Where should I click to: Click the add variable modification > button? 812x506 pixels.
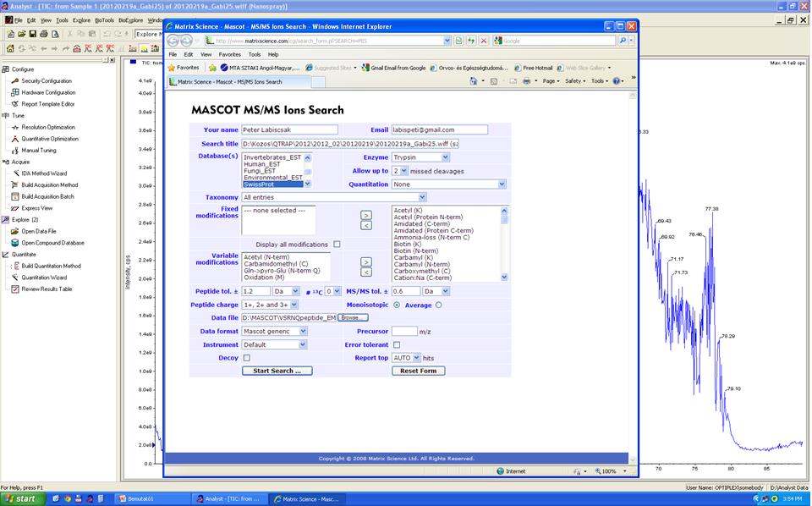pos(366,262)
